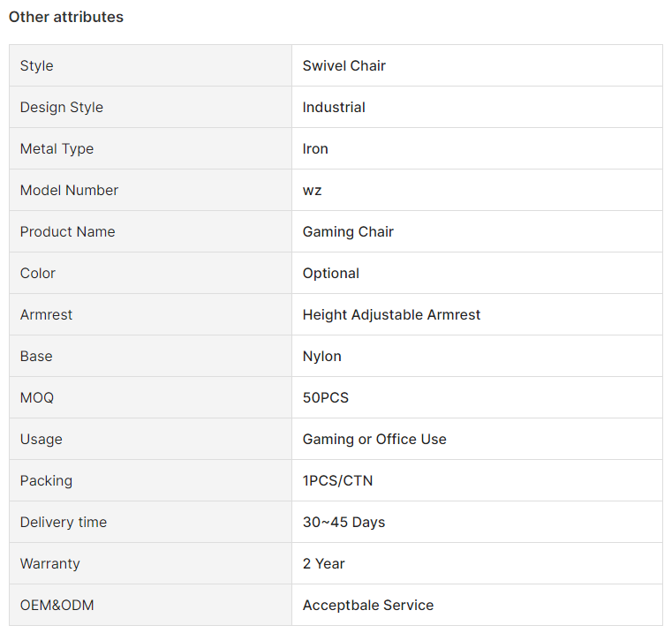Click the 'Acceptbale Service' value
The image size is (672, 633).
tap(368, 605)
